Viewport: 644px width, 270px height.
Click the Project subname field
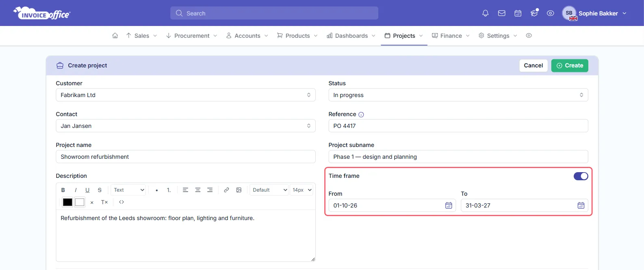click(x=458, y=157)
